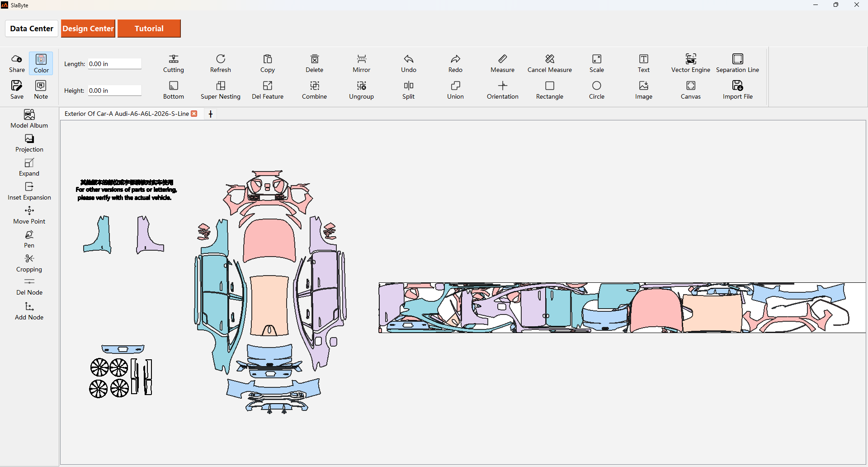Select the Cutting tool
The height and width of the screenshot is (467, 868).
point(174,63)
